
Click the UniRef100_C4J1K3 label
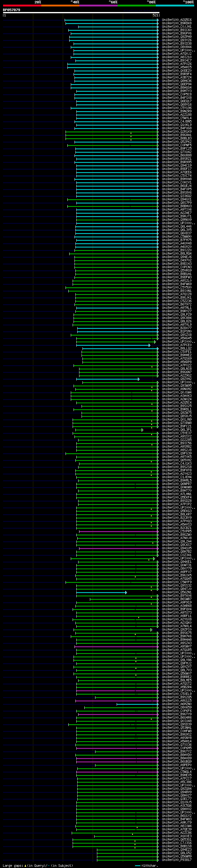(177, 464)
